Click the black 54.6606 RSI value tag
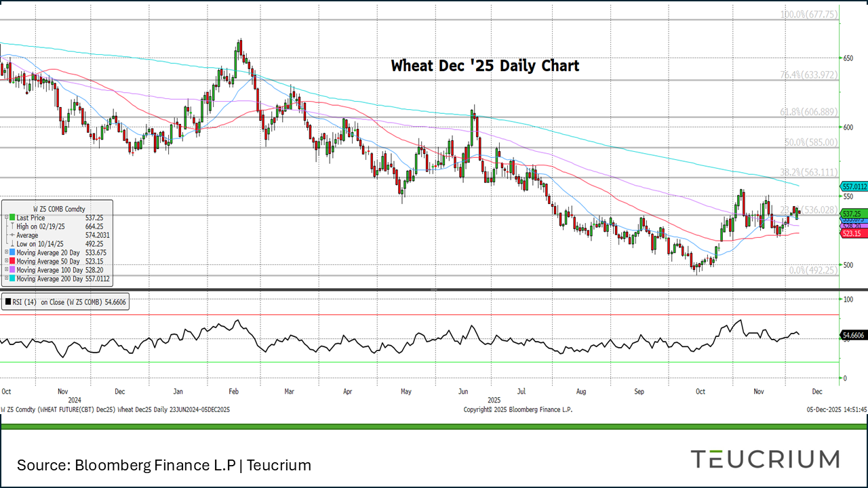Viewport: 868px width, 488px height. (x=854, y=335)
